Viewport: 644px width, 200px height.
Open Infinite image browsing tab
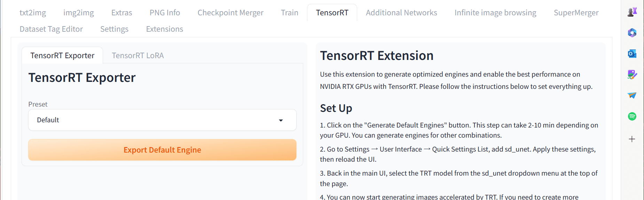tap(495, 13)
